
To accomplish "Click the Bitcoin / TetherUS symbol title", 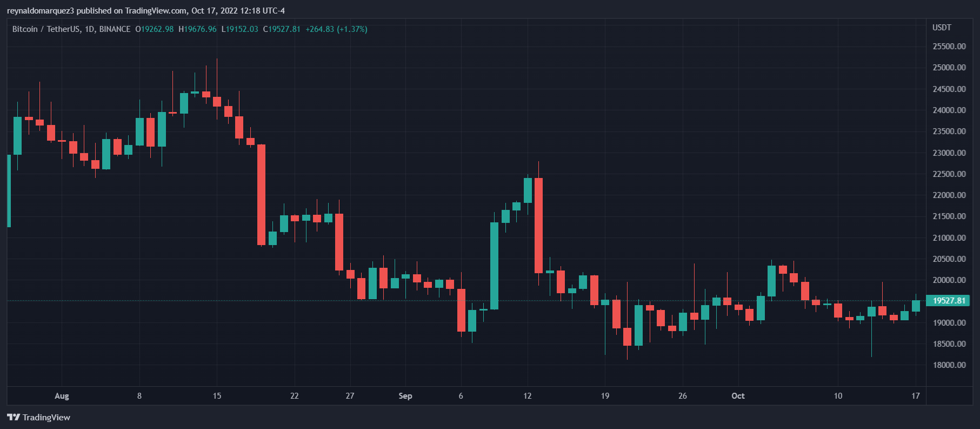I will click(x=71, y=29).
